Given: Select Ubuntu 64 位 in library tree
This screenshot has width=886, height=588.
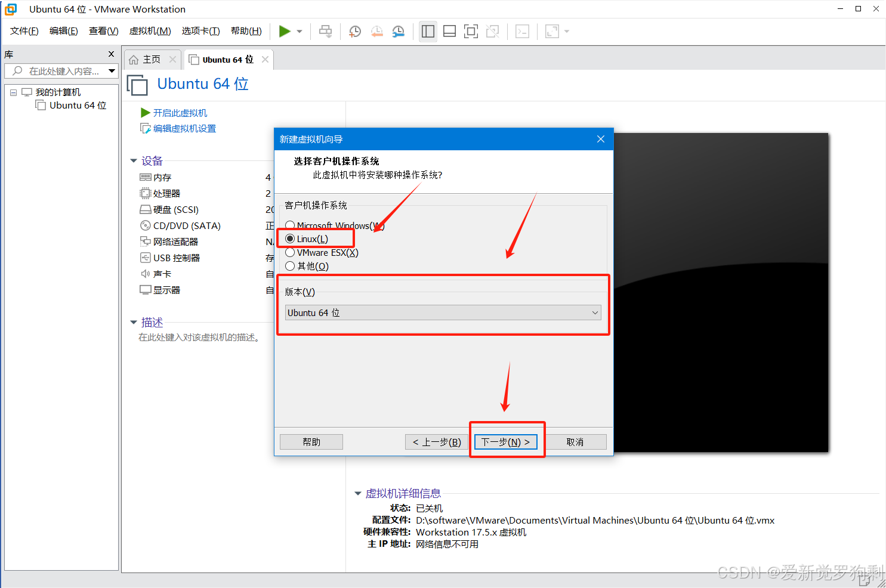Looking at the screenshot, I should [78, 105].
